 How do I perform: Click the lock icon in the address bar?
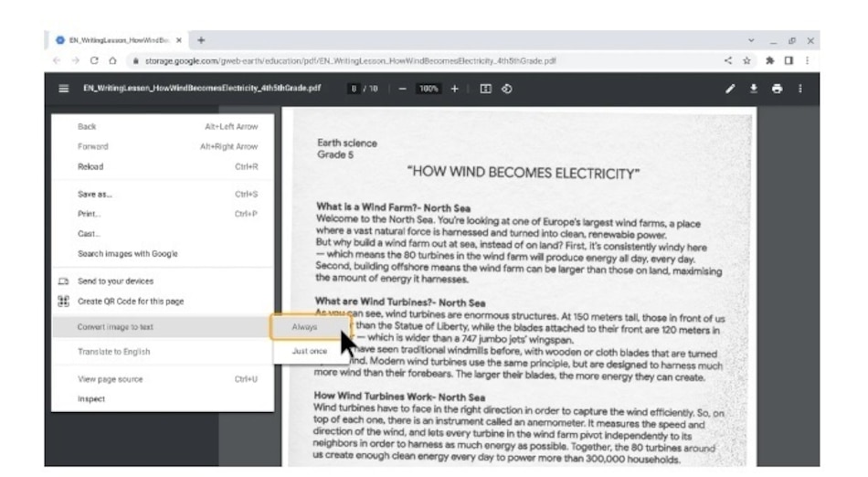click(135, 61)
